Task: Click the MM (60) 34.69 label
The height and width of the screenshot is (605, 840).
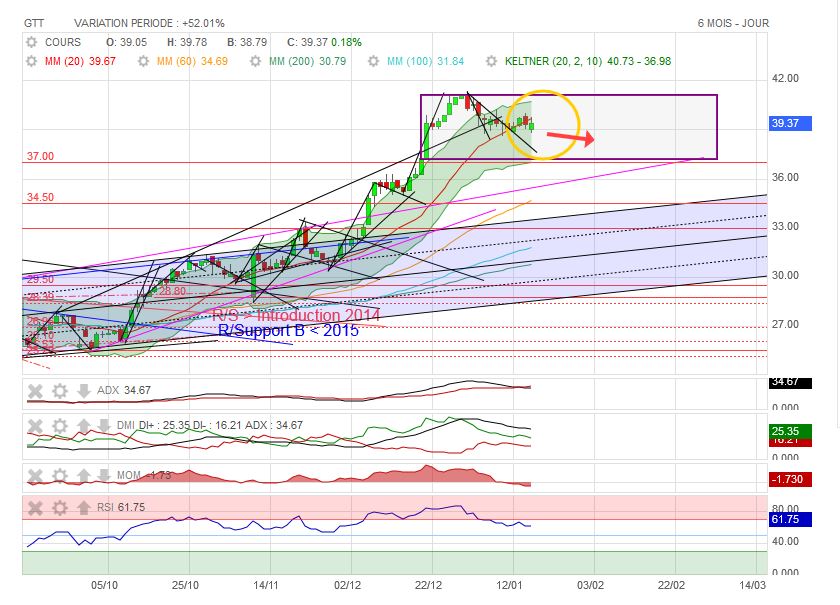Action: tap(192, 61)
